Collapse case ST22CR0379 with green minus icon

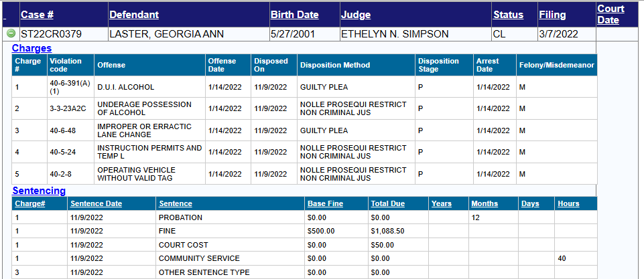point(11,33)
